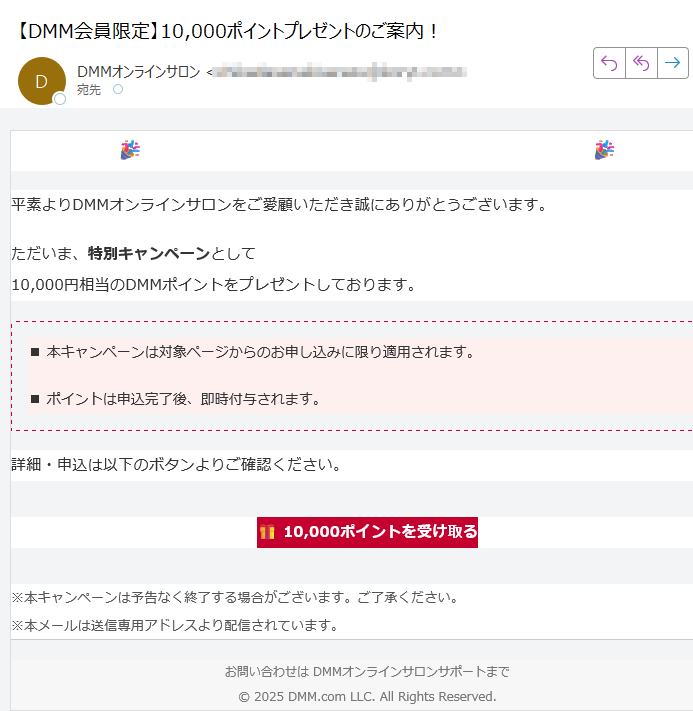Click the gift box icon on red button

(x=268, y=532)
